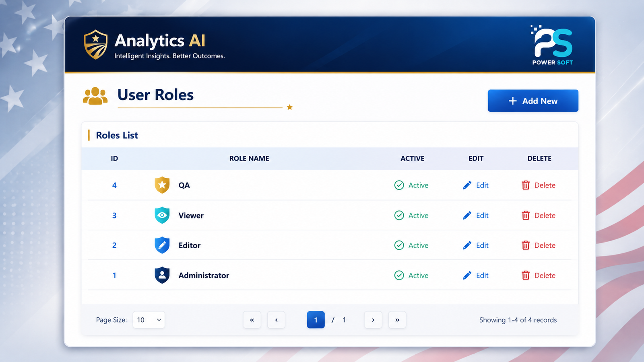Click the Editor pencil shield icon

click(162, 245)
